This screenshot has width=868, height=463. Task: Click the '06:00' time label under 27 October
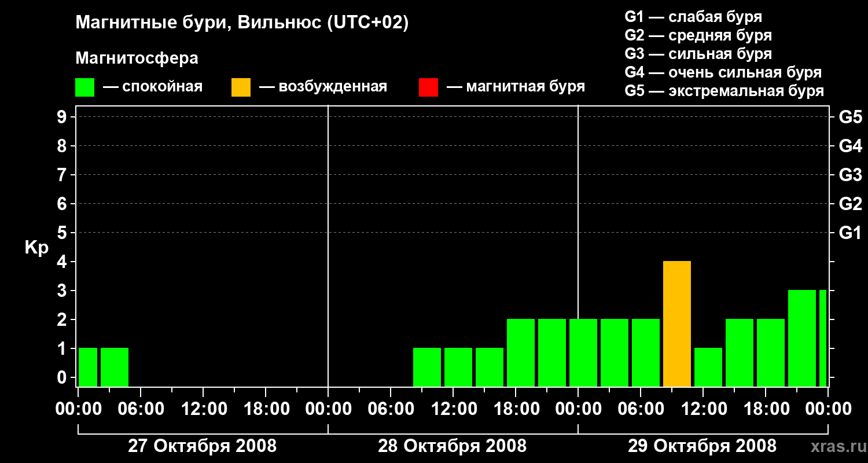[x=141, y=409]
